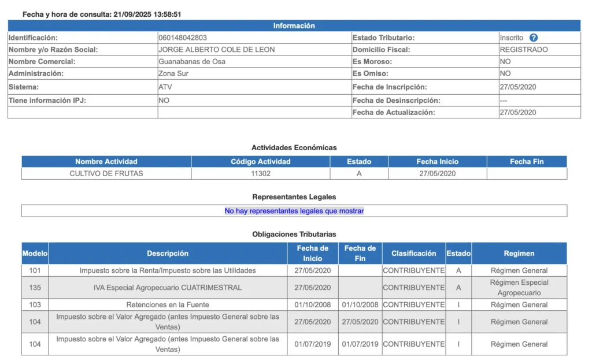Viewport: 592px width, 364px height.
Task: Click the 'Fecha de Inicio' header in obligations table
Action: coord(313,254)
